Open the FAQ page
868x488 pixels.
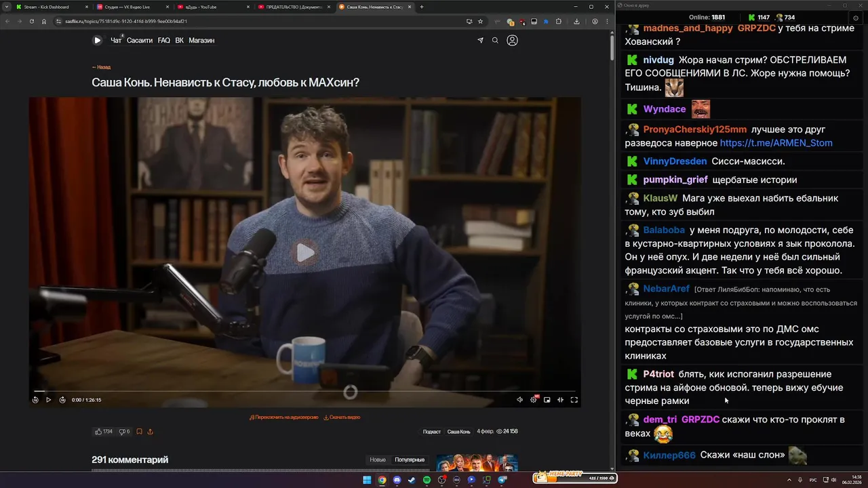[x=164, y=41]
